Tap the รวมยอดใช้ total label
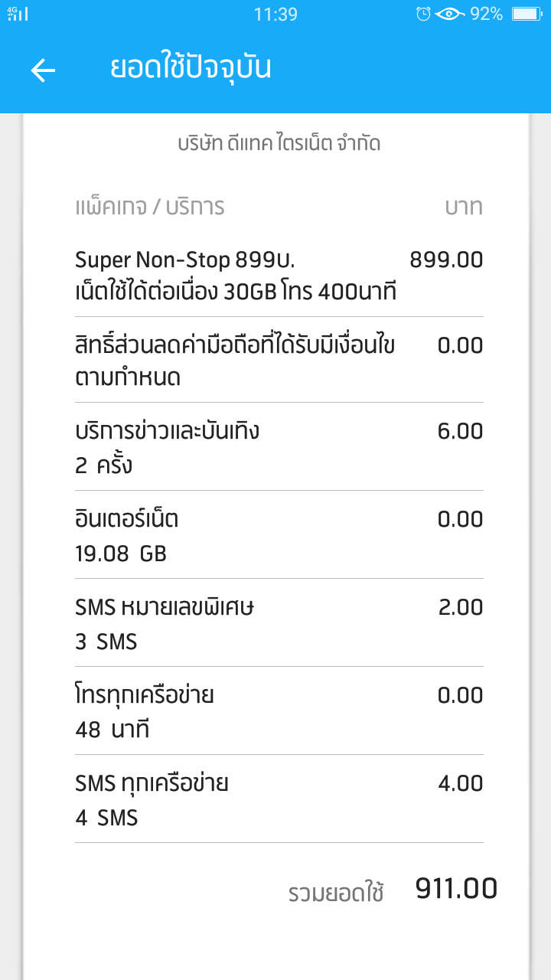 (x=336, y=893)
